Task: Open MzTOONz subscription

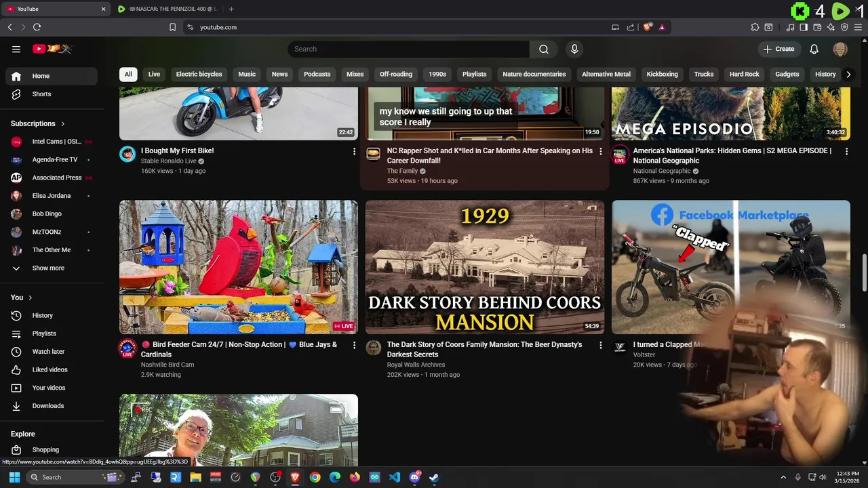Action: (x=52, y=232)
